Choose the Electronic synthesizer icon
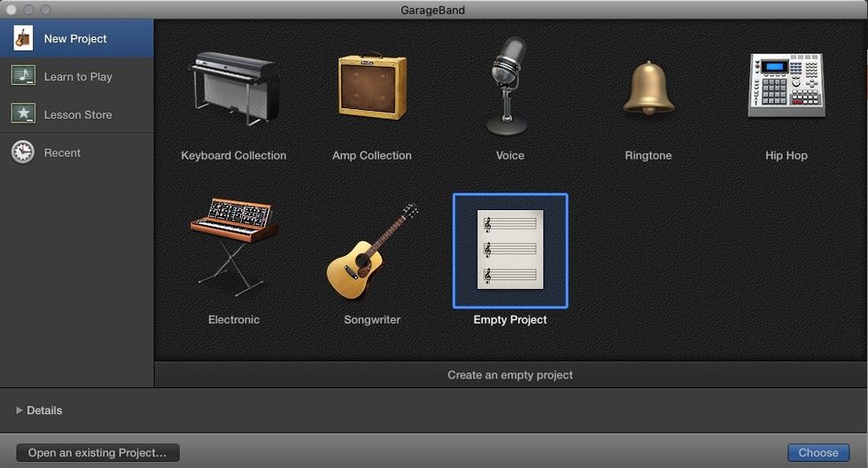The image size is (868, 468). (234, 246)
